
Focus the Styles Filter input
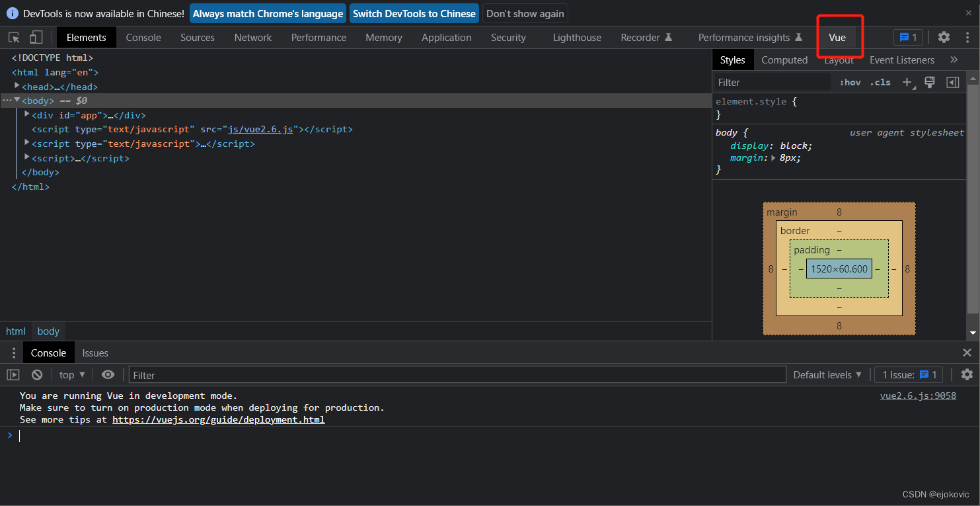click(x=772, y=82)
